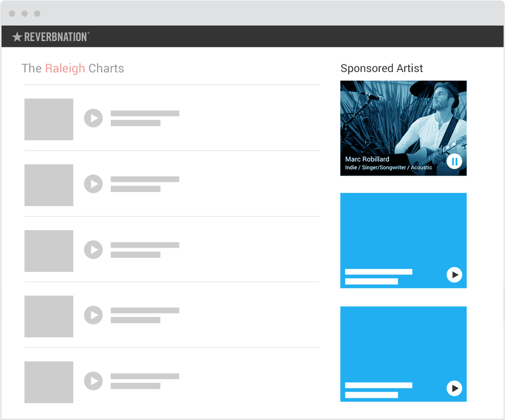Click the leftmost dot in the browser title bar
Screen dimensions: 505x420
coord(12,13)
